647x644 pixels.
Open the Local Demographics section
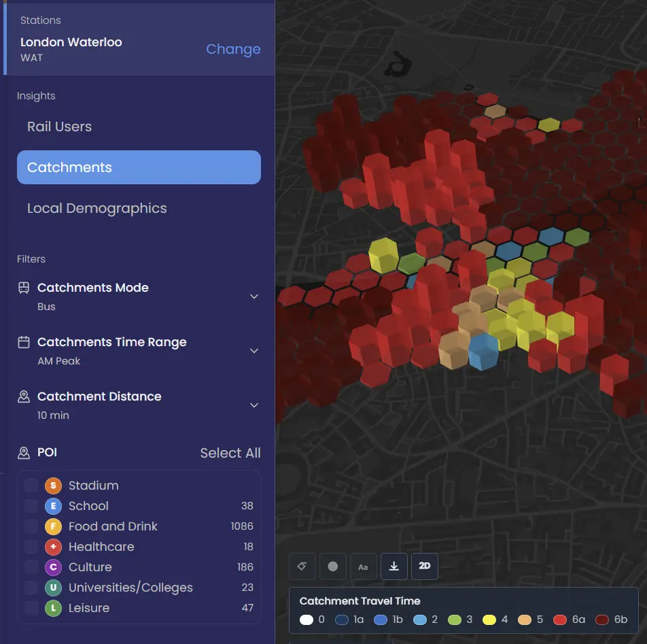coord(97,208)
